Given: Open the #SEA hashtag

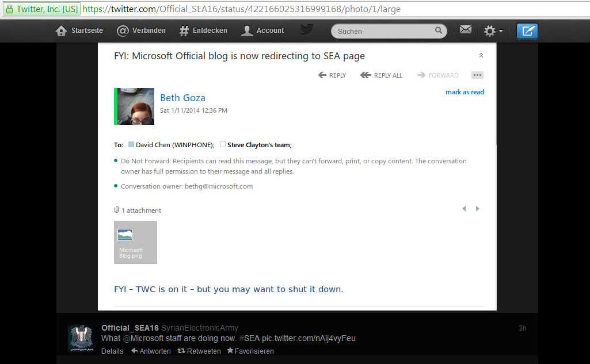Looking at the screenshot, I should click(249, 339).
